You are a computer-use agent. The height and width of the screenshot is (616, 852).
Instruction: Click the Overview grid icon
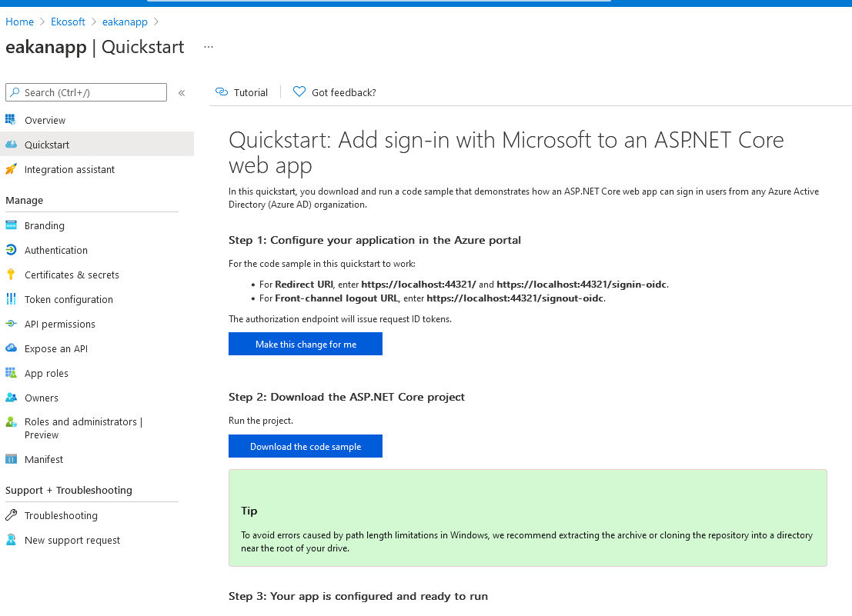pyautogui.click(x=11, y=120)
